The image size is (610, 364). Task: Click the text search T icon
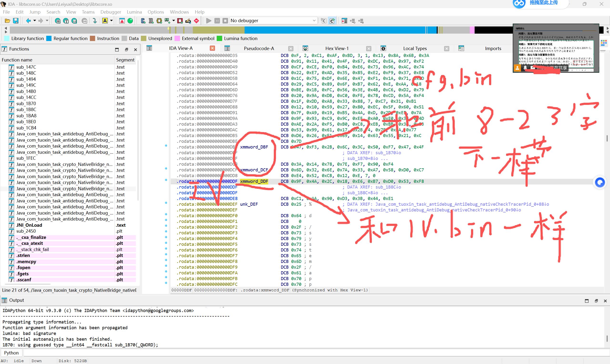[x=66, y=21]
